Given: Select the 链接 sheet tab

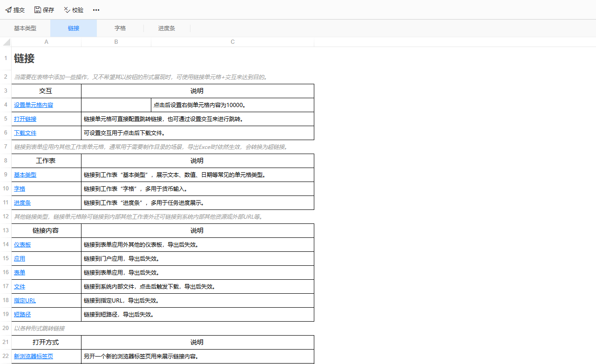Looking at the screenshot, I should tap(74, 28).
